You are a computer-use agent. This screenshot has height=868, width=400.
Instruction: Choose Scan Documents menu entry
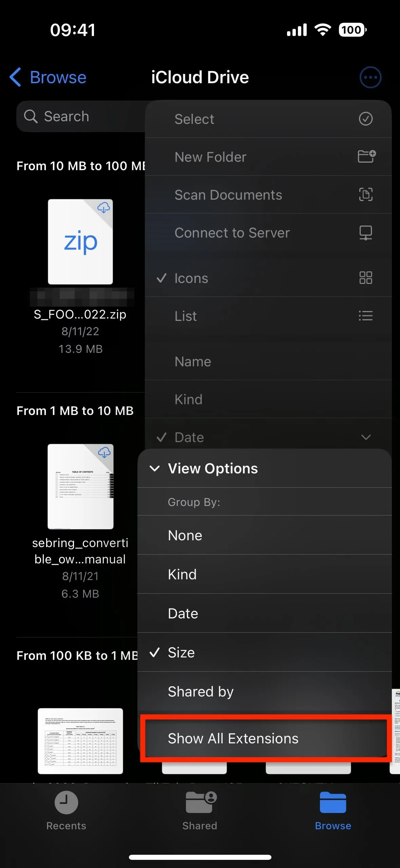pyautogui.click(x=268, y=195)
